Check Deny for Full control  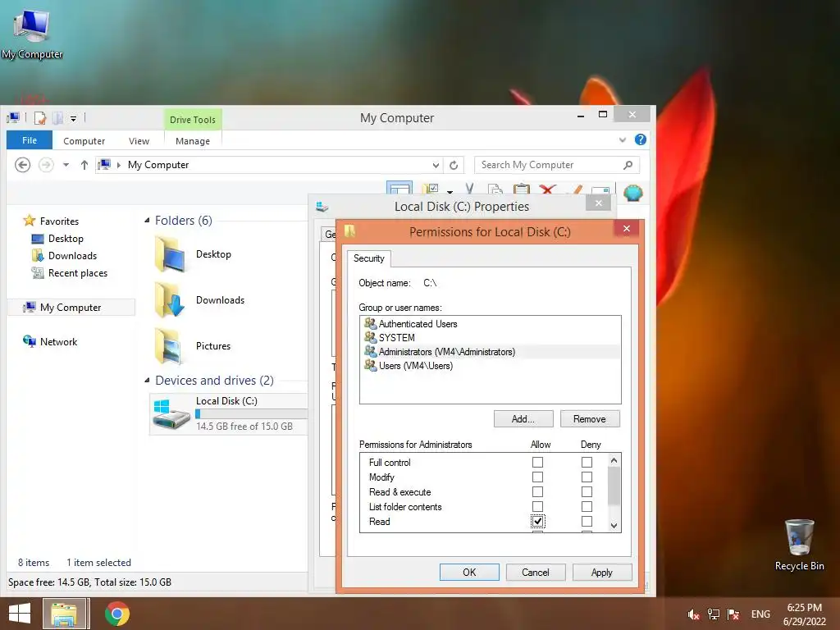click(587, 463)
